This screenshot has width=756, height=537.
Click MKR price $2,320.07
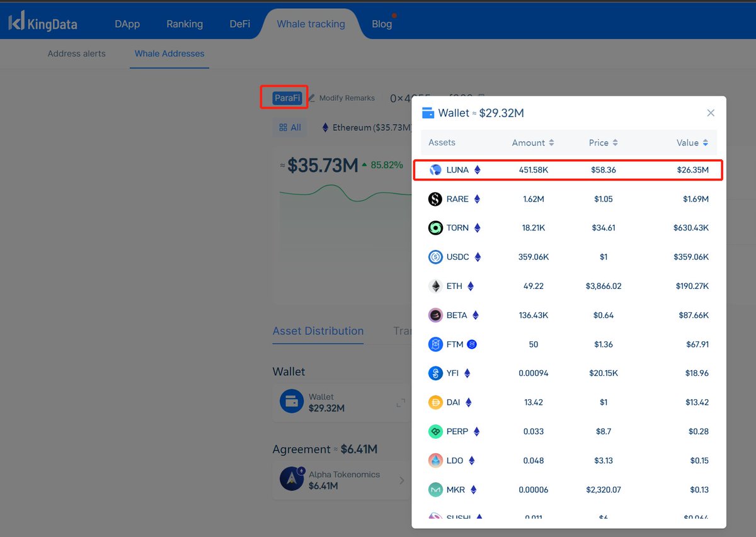(x=604, y=489)
